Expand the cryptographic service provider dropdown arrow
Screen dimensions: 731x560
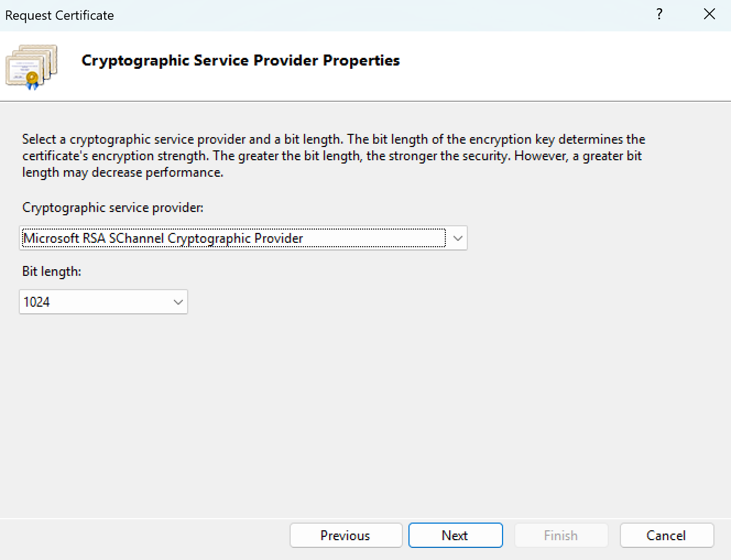[x=457, y=238]
